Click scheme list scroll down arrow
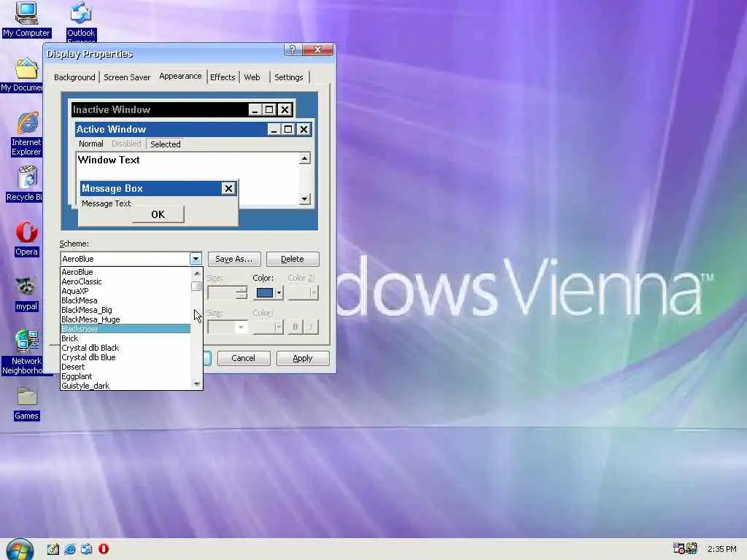 [x=197, y=384]
